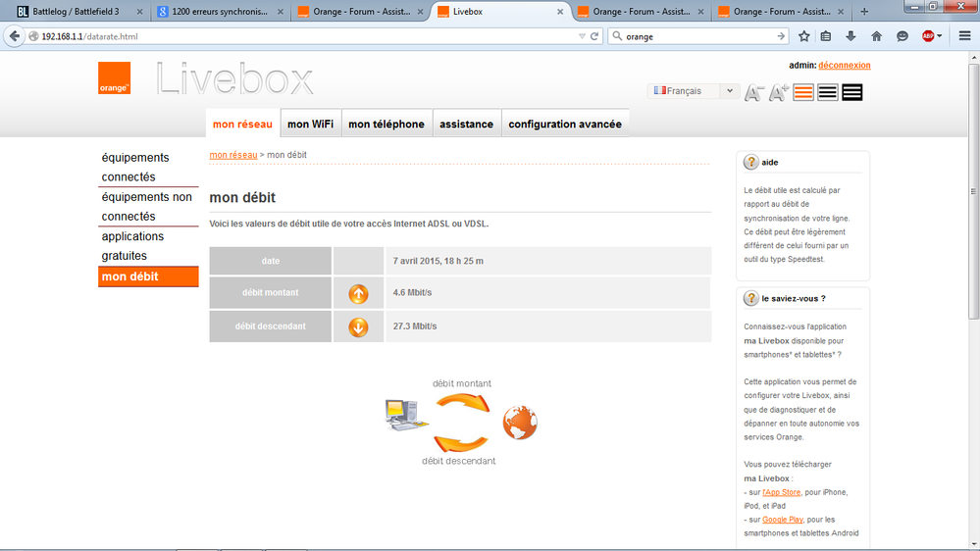Select équipements connectés in the sidebar

148,168
